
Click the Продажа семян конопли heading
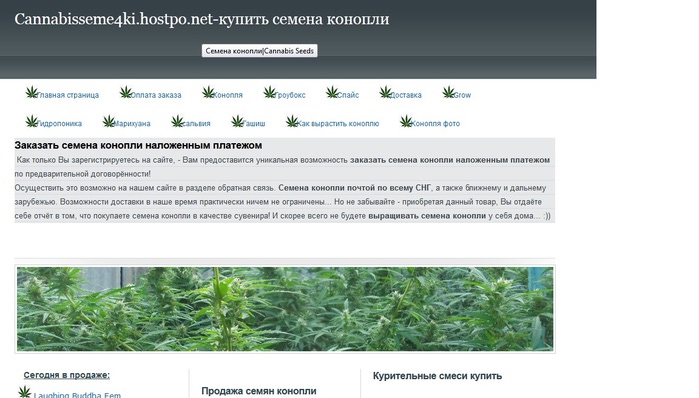point(259,391)
